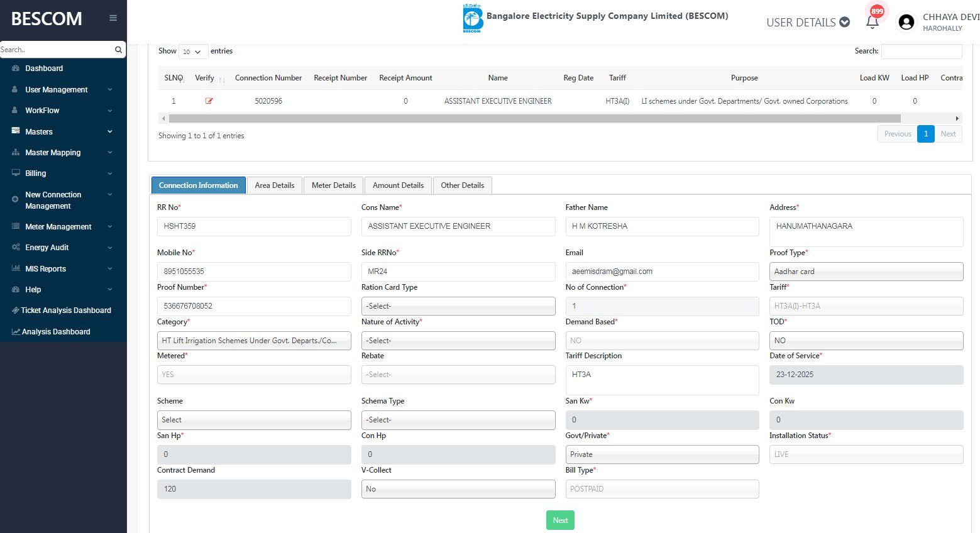Click the user profile avatar icon
This screenshot has width=980, height=533.
[x=906, y=22]
